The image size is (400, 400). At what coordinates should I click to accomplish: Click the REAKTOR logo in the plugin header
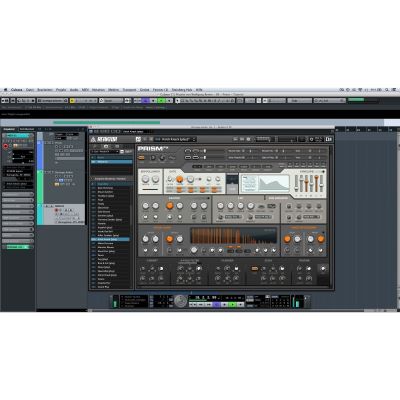pos(104,139)
